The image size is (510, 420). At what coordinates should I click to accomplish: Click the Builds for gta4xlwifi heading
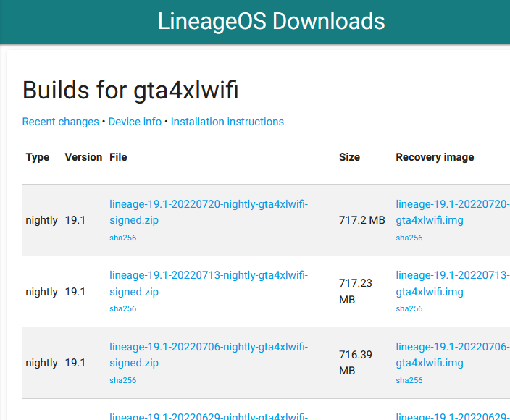[x=130, y=91]
